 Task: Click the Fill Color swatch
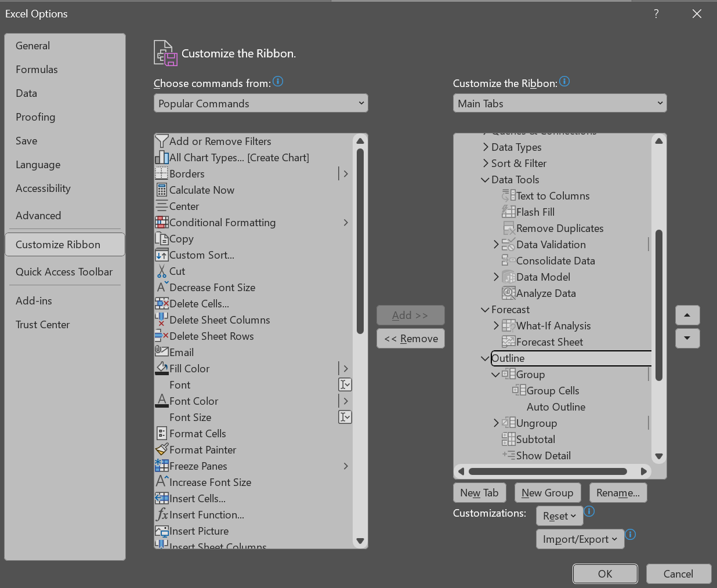[163, 368]
